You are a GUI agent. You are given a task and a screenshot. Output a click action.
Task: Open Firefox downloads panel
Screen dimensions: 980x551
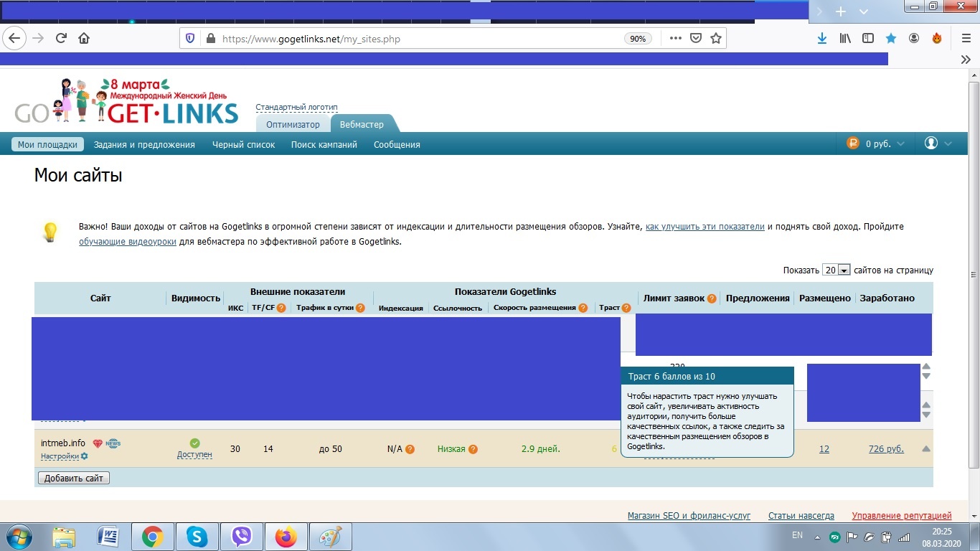[x=822, y=39]
